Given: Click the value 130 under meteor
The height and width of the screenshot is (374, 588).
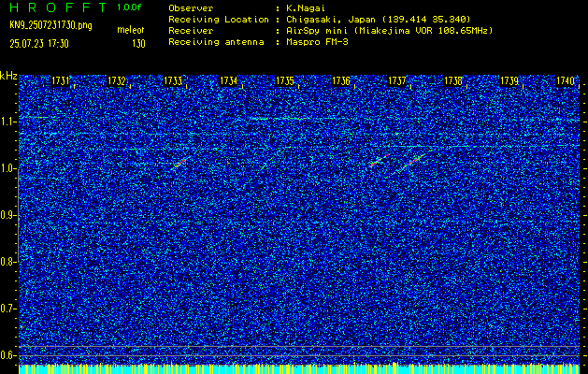Looking at the screenshot, I should pyautogui.click(x=138, y=44).
